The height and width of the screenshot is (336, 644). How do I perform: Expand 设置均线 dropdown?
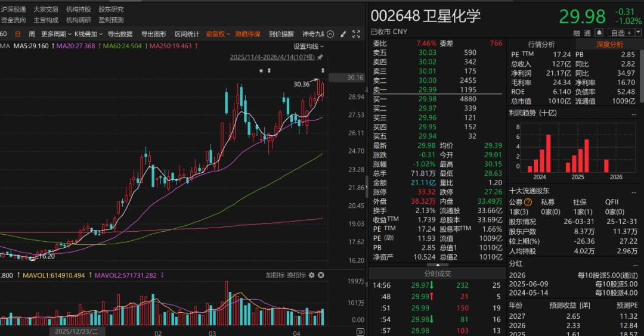tap(308, 46)
